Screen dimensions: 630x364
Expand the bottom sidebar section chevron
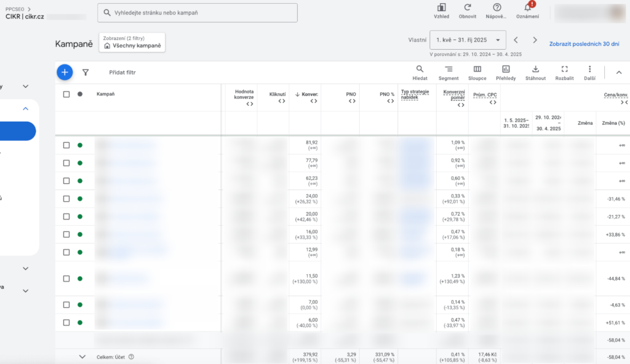click(x=26, y=291)
